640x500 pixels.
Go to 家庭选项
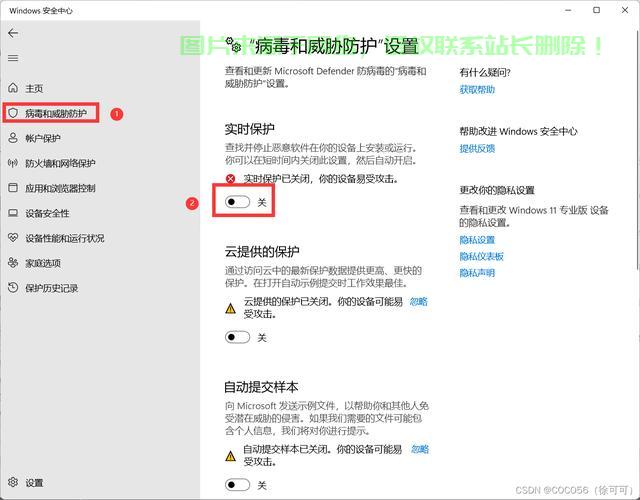(43, 263)
